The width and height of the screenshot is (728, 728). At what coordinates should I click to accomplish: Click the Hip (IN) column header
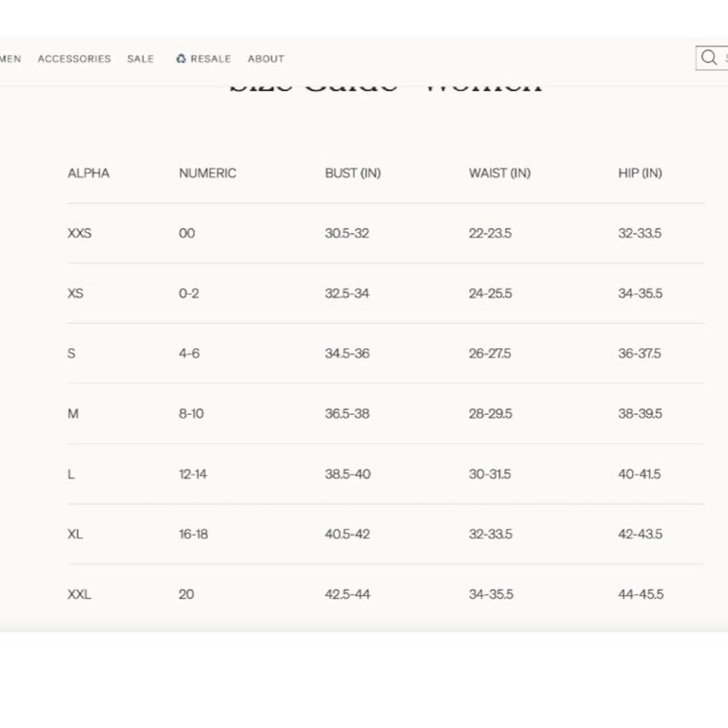[x=639, y=173]
